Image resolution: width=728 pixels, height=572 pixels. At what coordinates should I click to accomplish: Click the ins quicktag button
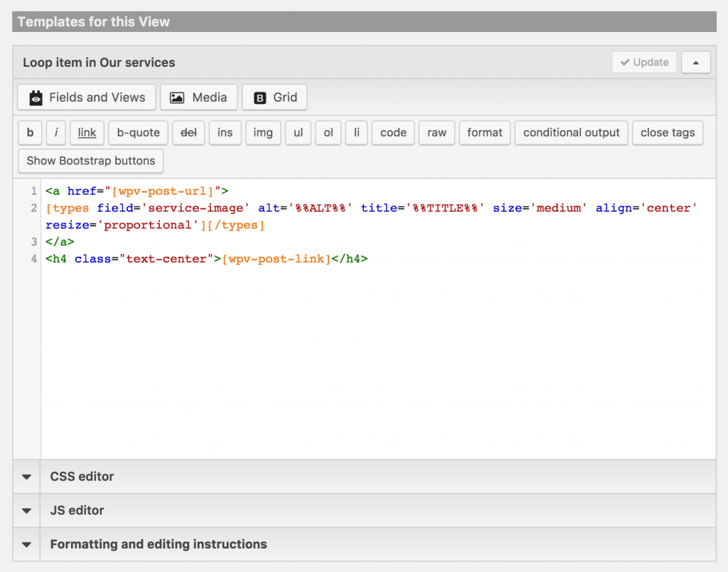pos(225,133)
